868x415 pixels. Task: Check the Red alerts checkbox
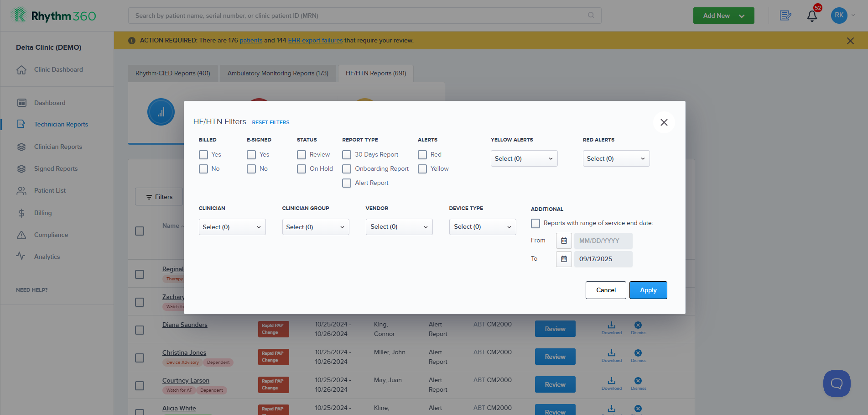tap(422, 155)
